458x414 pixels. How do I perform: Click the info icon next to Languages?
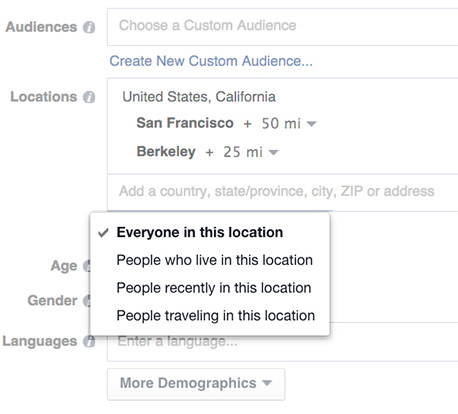(89, 341)
